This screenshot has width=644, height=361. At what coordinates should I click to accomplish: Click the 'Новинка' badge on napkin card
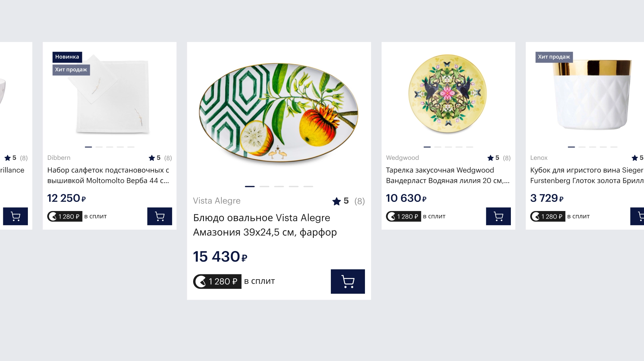tap(67, 57)
